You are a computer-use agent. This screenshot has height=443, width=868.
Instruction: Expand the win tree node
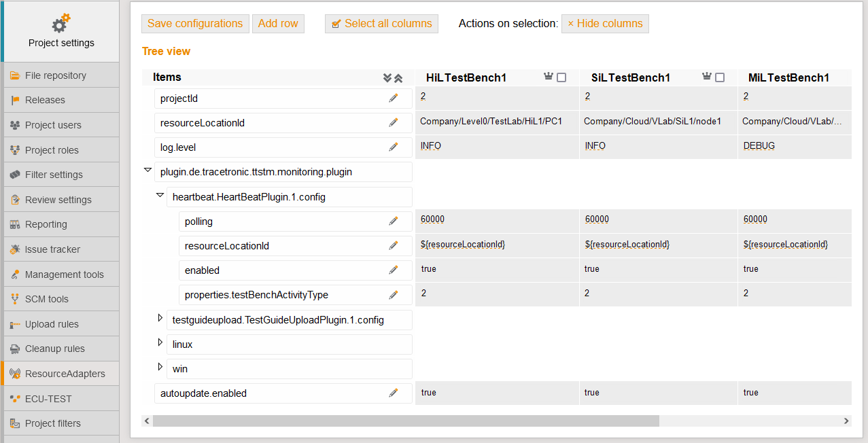[x=160, y=366]
